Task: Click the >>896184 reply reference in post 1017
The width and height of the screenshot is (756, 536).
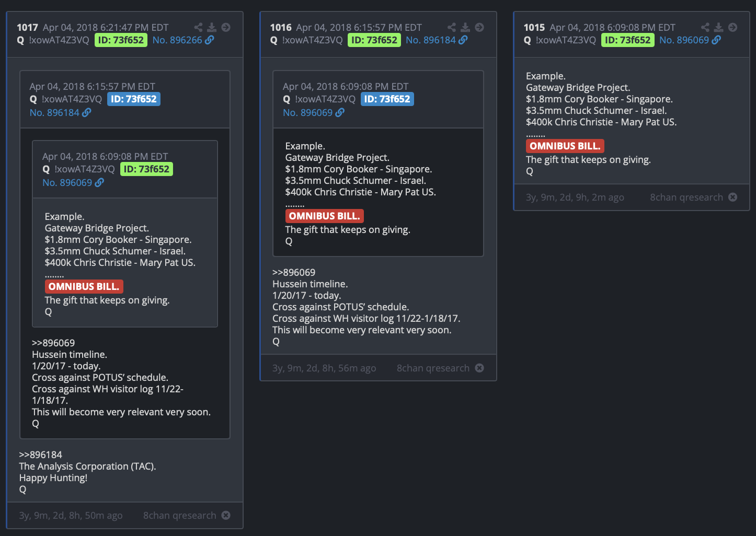Action: pyautogui.click(x=41, y=455)
